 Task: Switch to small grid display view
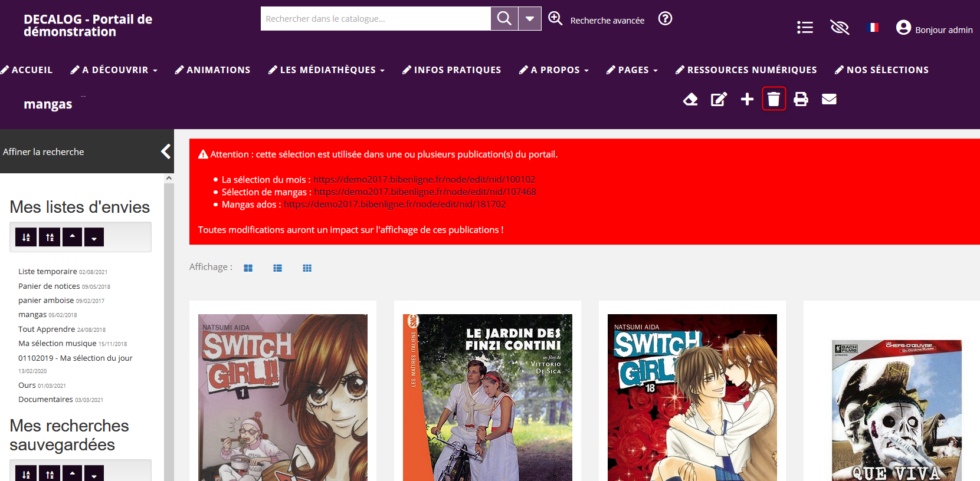click(x=307, y=268)
